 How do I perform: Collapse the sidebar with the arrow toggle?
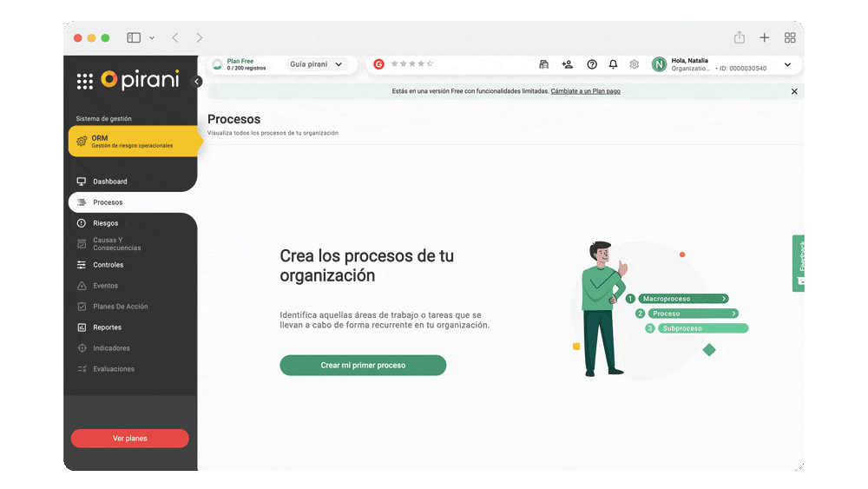coord(197,82)
